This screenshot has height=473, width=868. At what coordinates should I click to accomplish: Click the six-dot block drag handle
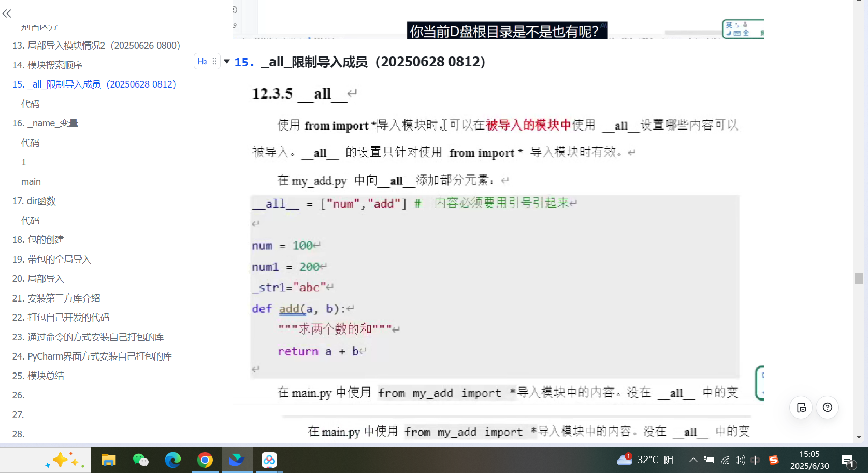(214, 61)
